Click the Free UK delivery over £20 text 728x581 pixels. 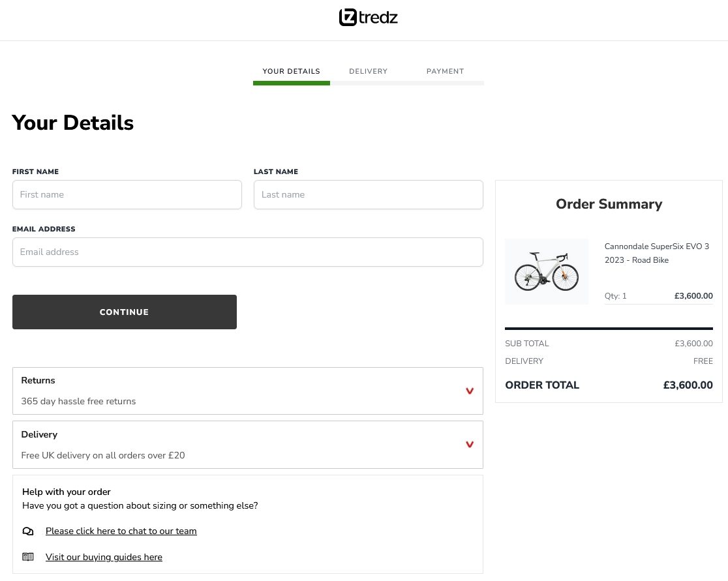point(103,455)
